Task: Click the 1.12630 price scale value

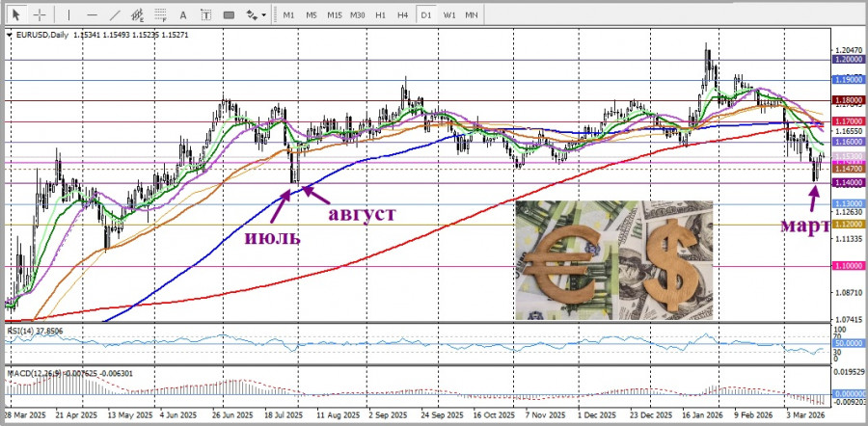Action: [851, 212]
